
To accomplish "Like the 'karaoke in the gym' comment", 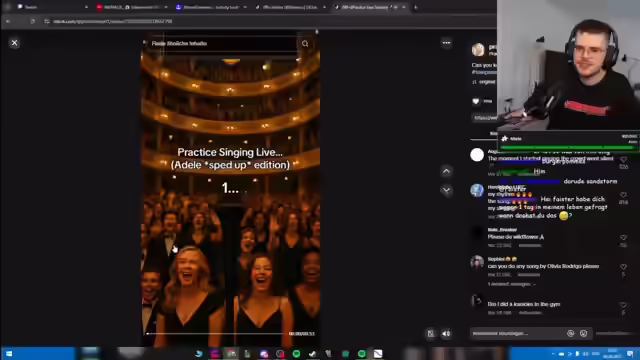I will coord(623,305).
